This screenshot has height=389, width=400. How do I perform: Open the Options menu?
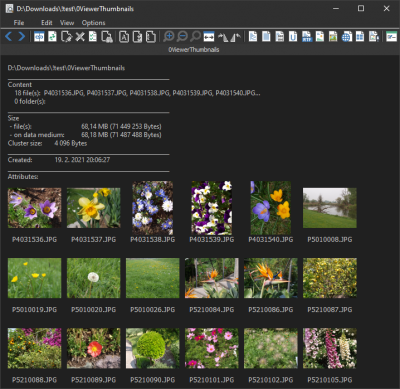pos(94,23)
